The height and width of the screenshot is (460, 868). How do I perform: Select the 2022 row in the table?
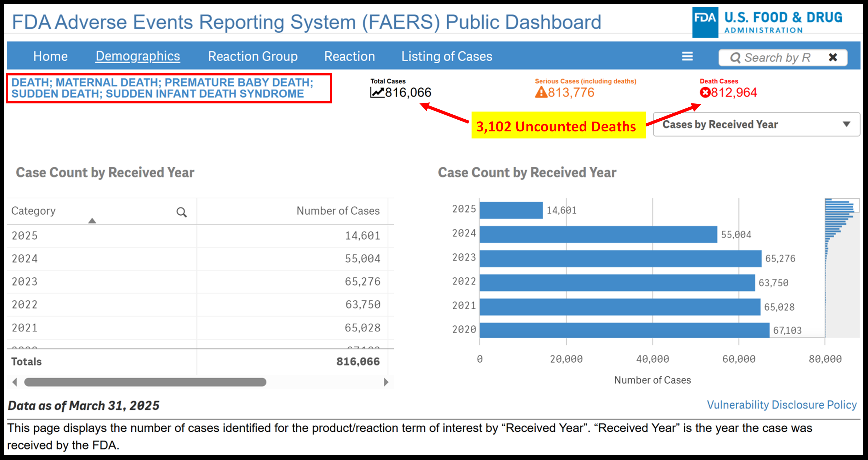(201, 305)
